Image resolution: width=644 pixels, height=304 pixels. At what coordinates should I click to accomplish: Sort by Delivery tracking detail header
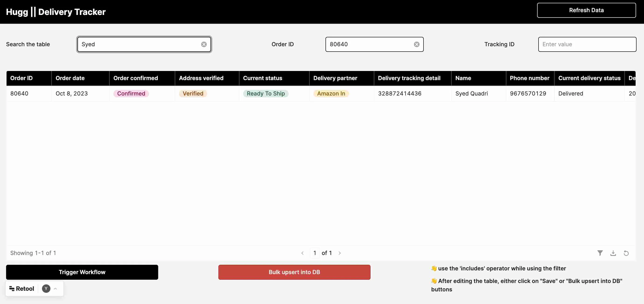pyautogui.click(x=413, y=78)
